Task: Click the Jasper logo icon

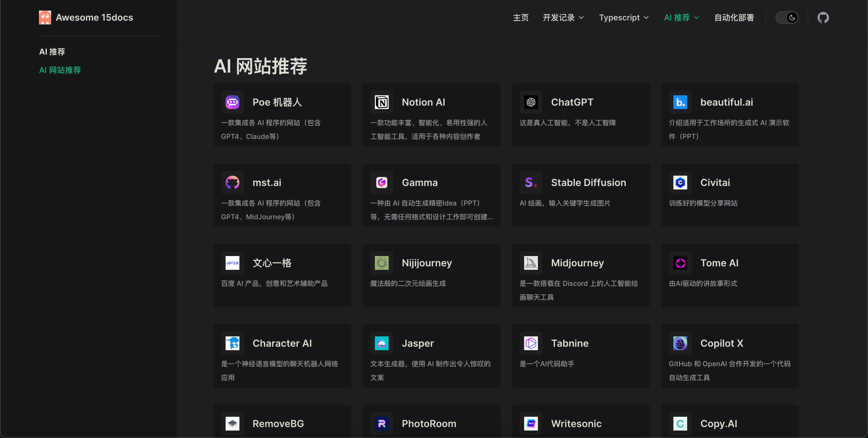Action: (x=381, y=343)
